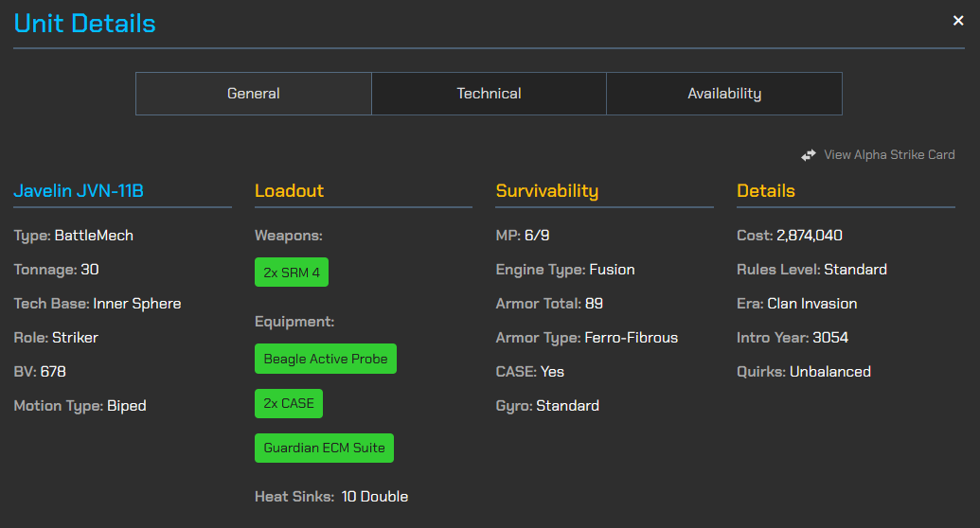
Task: Click the Javelin JVN-11B heading
Action: (79, 190)
